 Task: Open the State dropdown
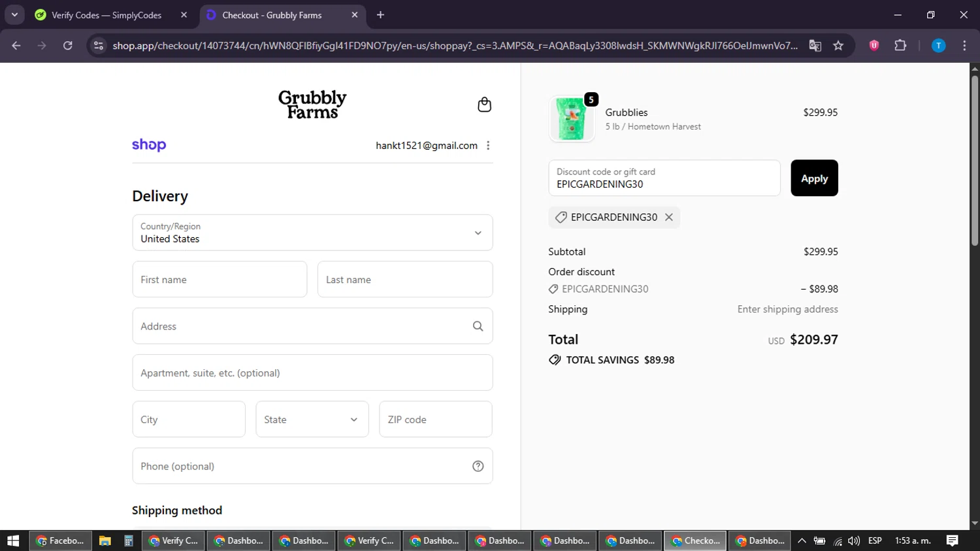(312, 420)
